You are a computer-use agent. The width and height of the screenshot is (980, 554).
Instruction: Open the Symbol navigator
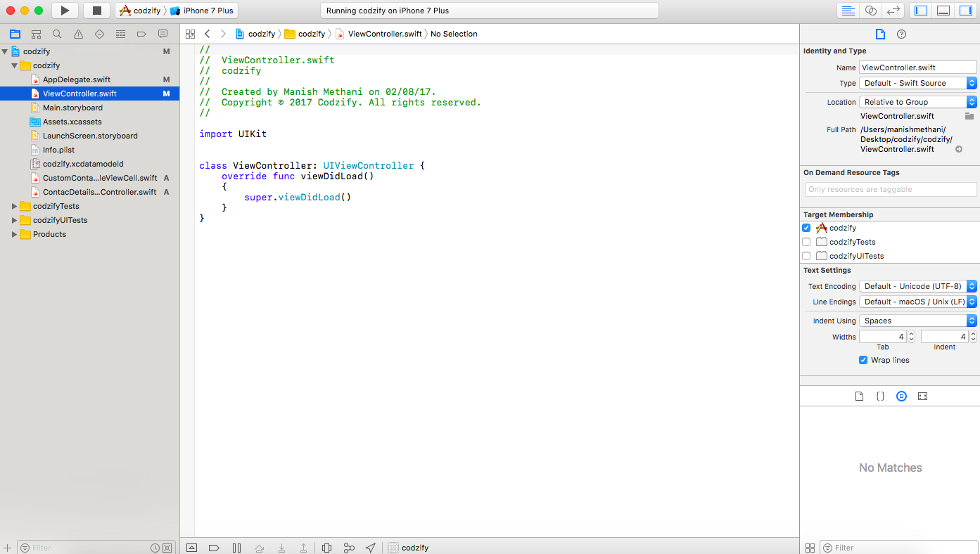[x=36, y=34]
